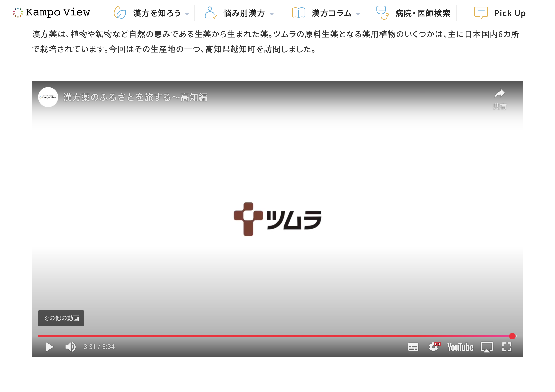Click the red progress bar scrubber handle
Screen dimensions: 555x392
tap(512, 336)
